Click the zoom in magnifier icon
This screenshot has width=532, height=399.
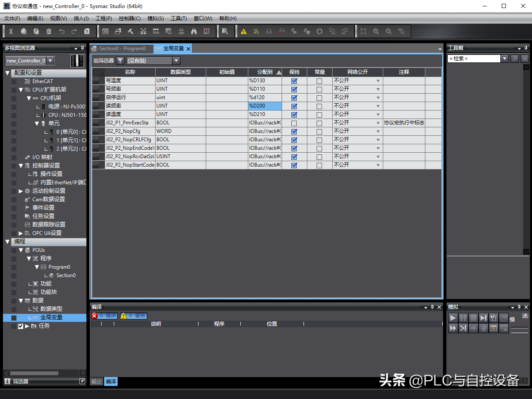point(376,31)
